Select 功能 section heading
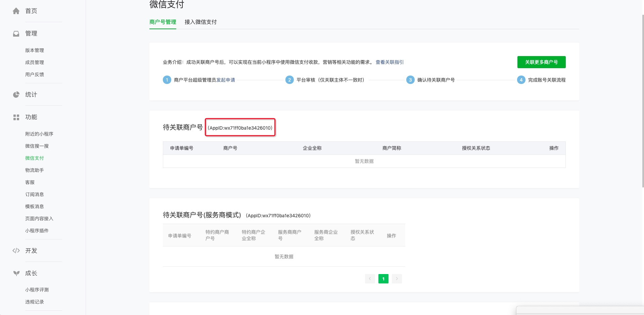644x315 pixels. (x=31, y=117)
